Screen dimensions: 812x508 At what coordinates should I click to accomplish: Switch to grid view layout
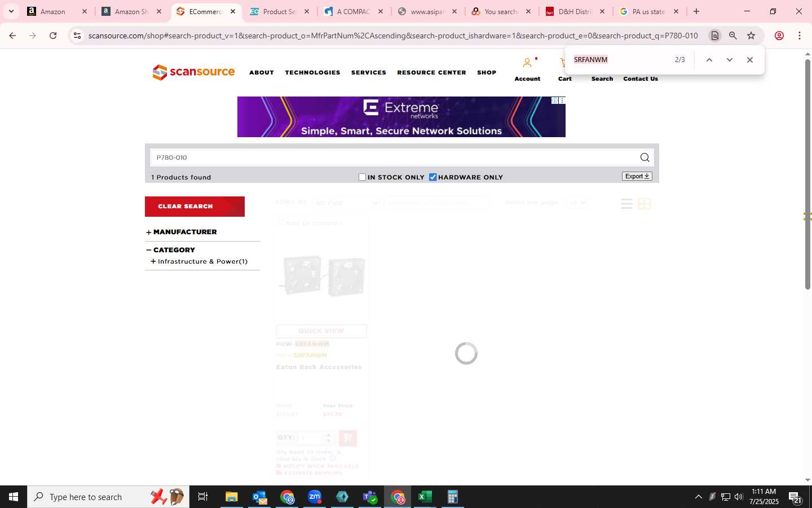point(645,204)
